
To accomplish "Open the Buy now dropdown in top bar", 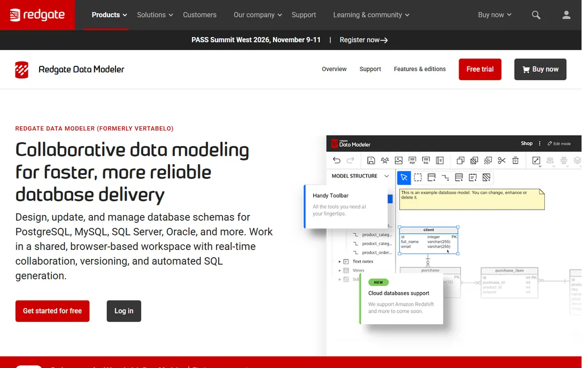I will [494, 15].
